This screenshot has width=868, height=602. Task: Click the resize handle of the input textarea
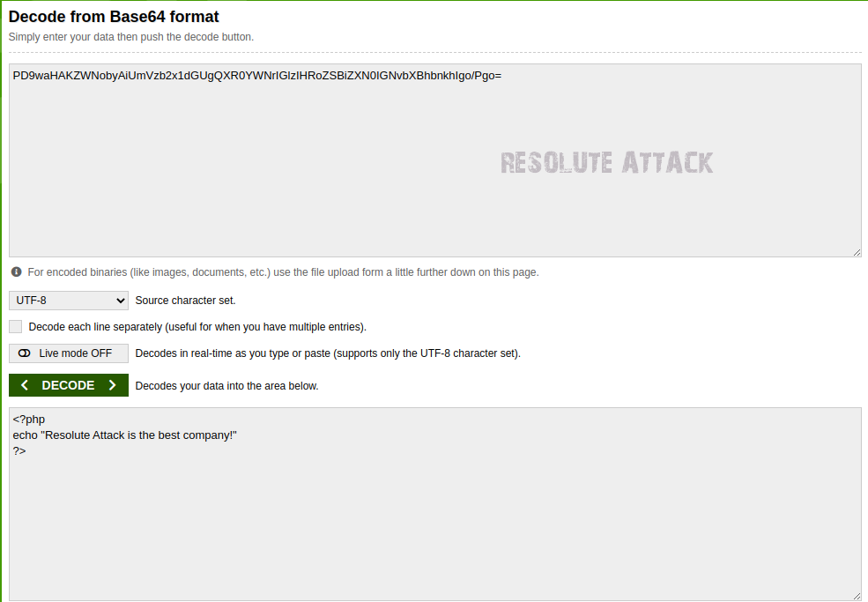pyautogui.click(x=857, y=252)
